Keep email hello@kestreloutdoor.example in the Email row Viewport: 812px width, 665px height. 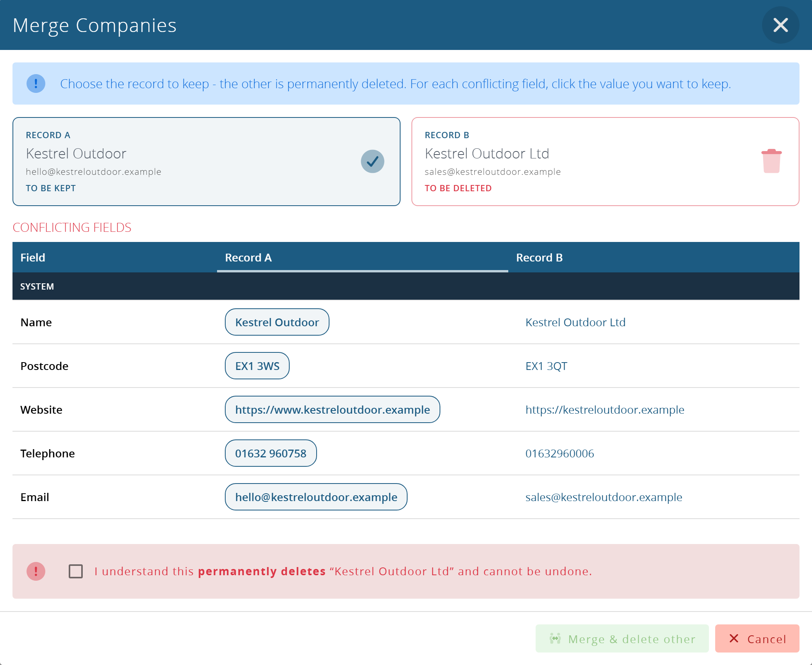click(316, 497)
